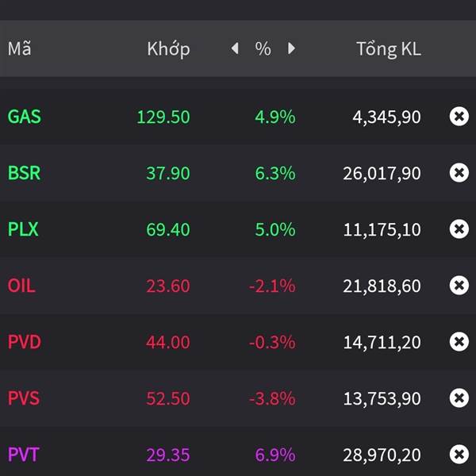This screenshot has width=476, height=476.
Task: Click PVD total volume 14,711,20
Action: (x=382, y=342)
